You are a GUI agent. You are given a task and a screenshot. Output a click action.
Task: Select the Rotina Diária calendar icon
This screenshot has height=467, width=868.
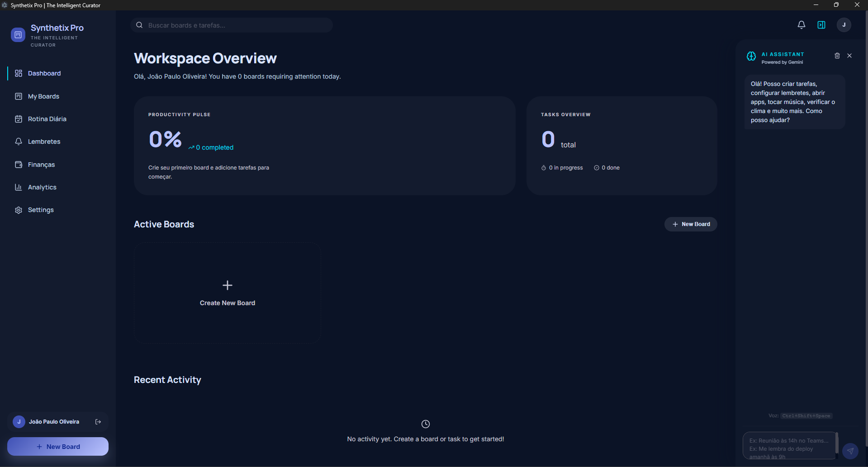click(x=19, y=118)
